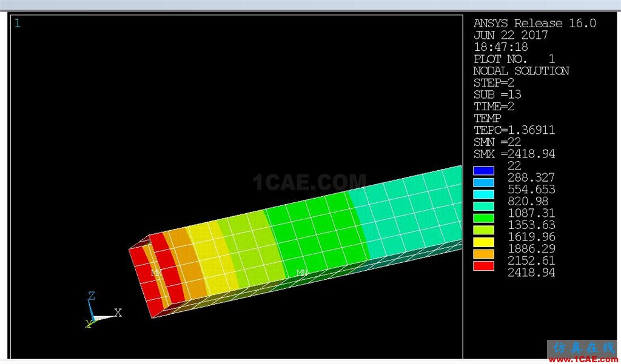621x364 pixels.
Task: Click the MX maximum marker on the model
Action: (157, 273)
